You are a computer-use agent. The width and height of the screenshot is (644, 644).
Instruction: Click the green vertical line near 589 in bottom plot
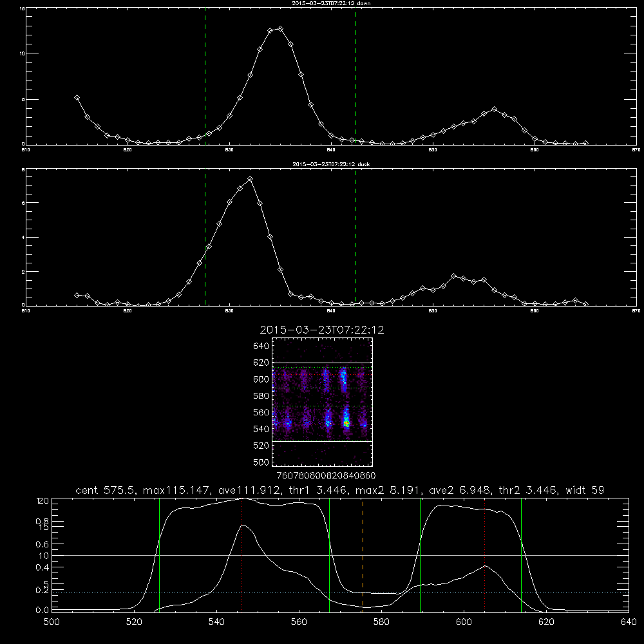(x=420, y=555)
